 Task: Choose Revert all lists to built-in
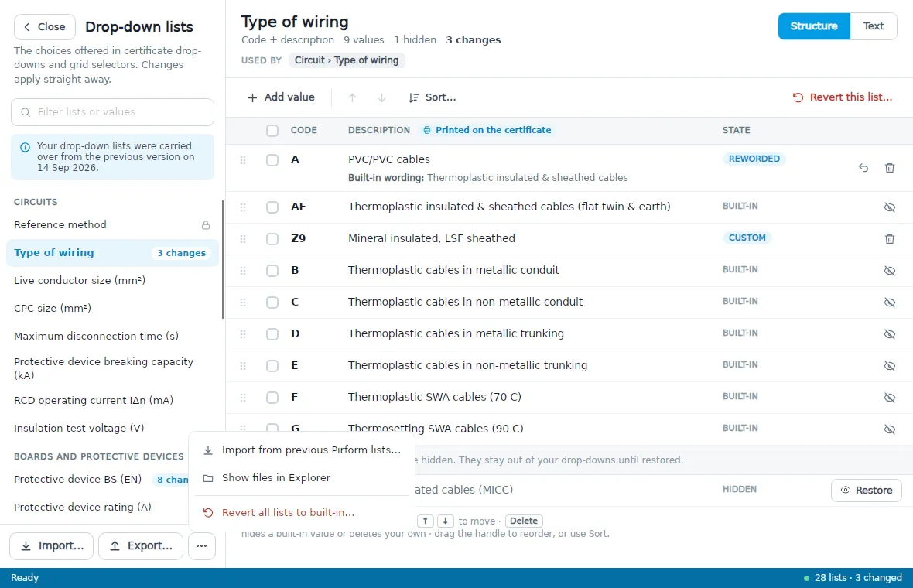pos(288,513)
